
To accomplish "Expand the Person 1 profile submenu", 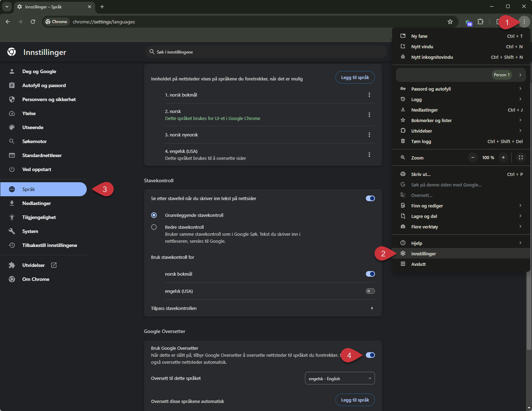I will (461, 75).
